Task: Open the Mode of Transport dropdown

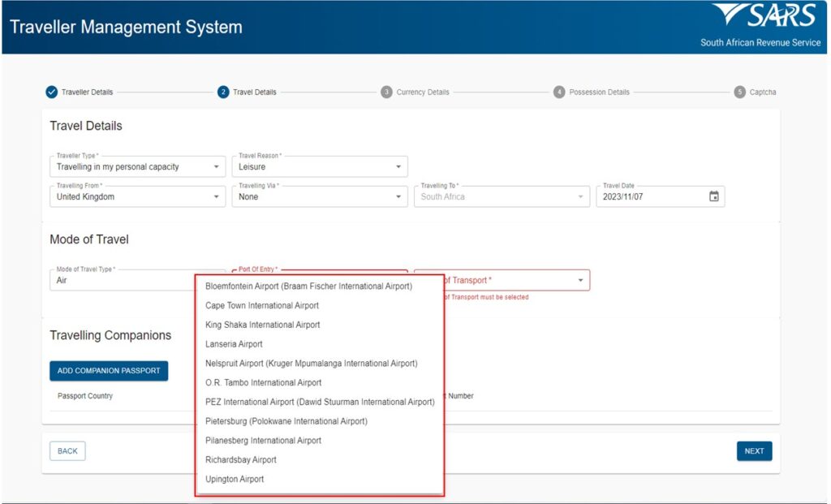Action: pyautogui.click(x=581, y=279)
